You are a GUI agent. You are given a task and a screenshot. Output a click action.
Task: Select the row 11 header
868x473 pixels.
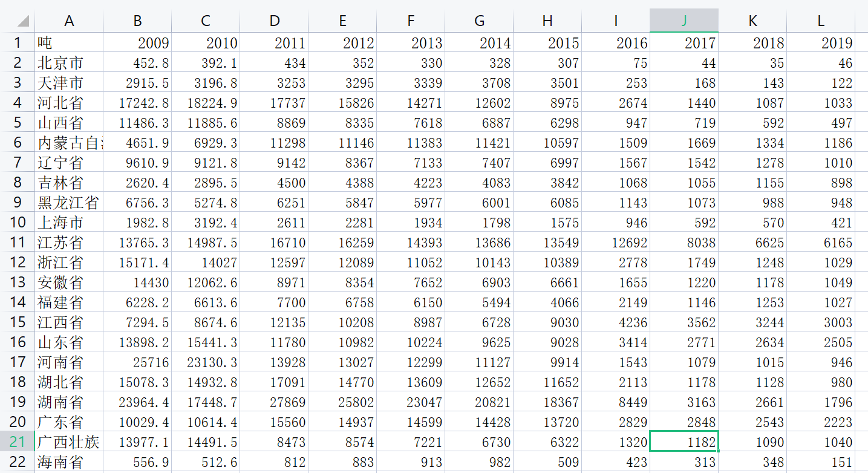(x=18, y=243)
